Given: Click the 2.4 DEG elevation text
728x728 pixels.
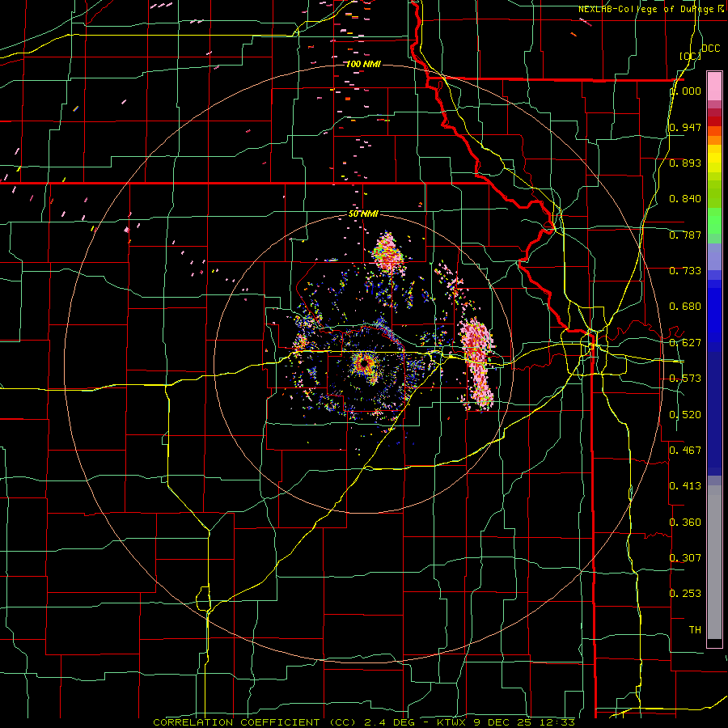Looking at the screenshot, I should coord(388,722).
